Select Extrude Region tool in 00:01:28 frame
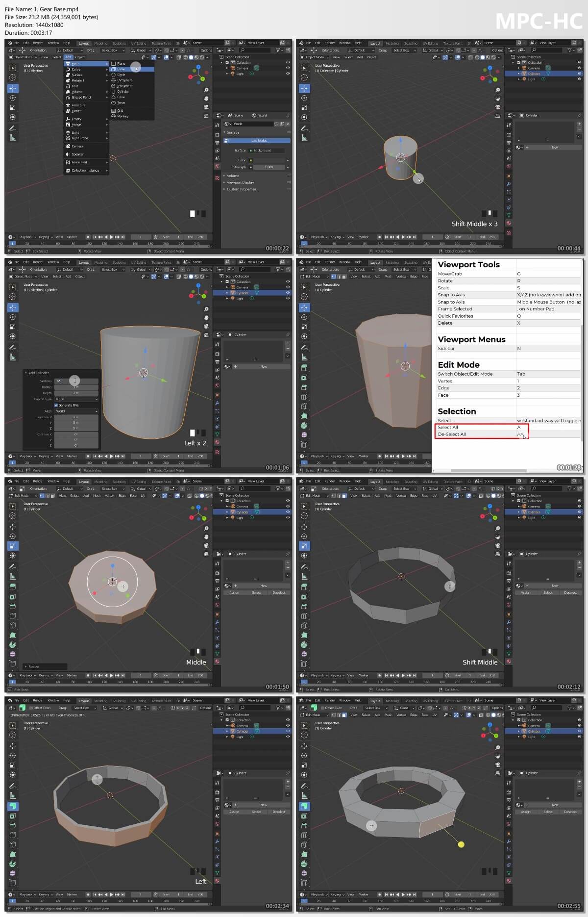The height and width of the screenshot is (917, 588). 304,368
